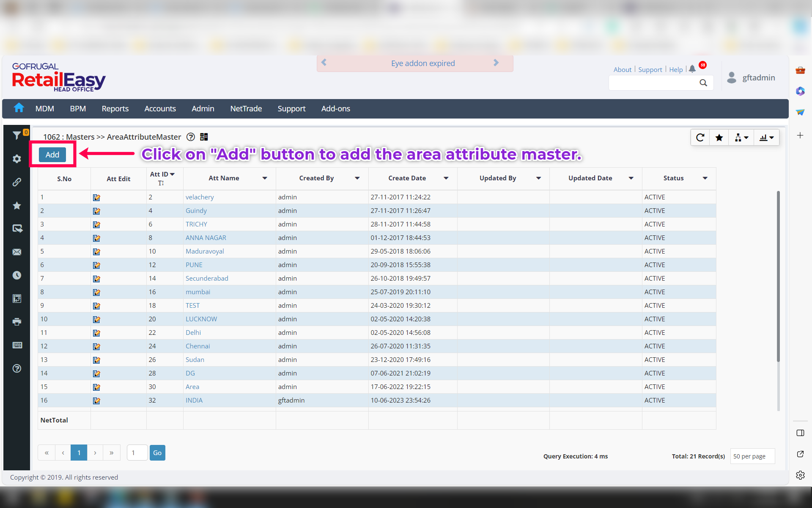Open the ANNA NAGAR attribute link
The height and width of the screenshot is (508, 812).
(206, 238)
